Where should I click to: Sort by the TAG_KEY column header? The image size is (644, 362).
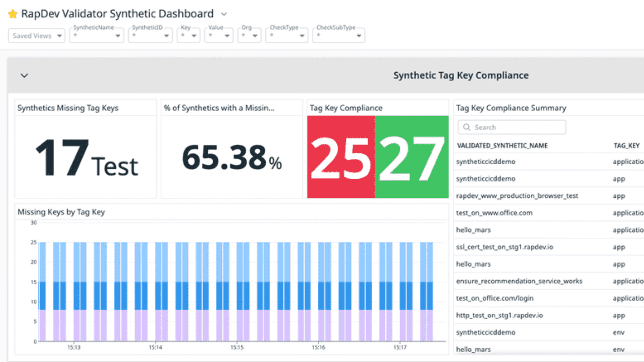tap(626, 146)
